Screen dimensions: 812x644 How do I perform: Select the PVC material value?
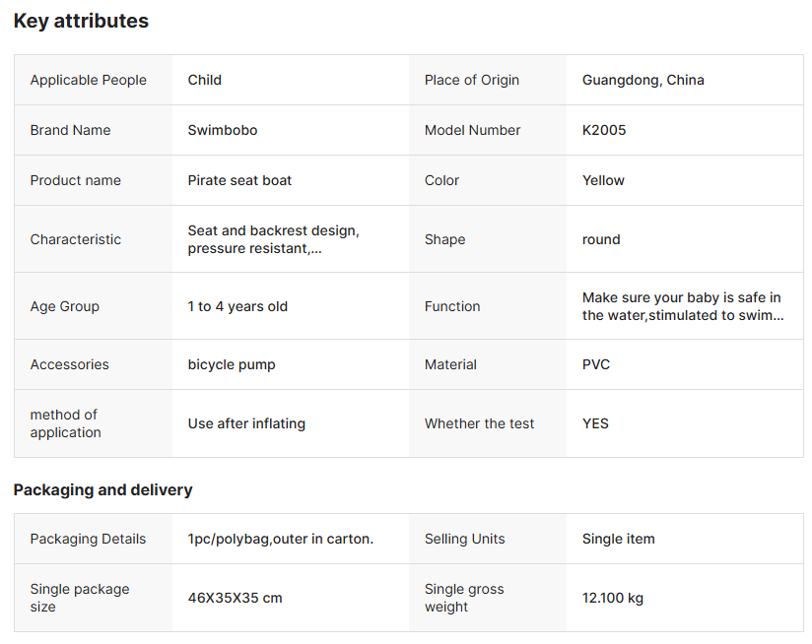click(596, 364)
